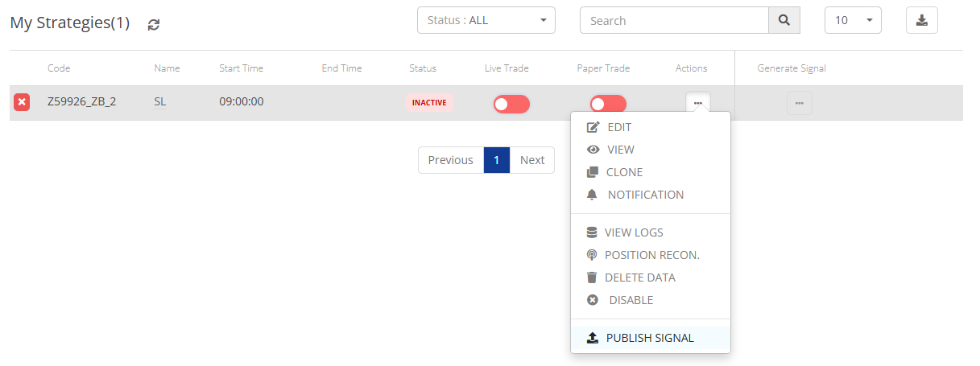Open the Status : ALL dropdown

tap(486, 21)
